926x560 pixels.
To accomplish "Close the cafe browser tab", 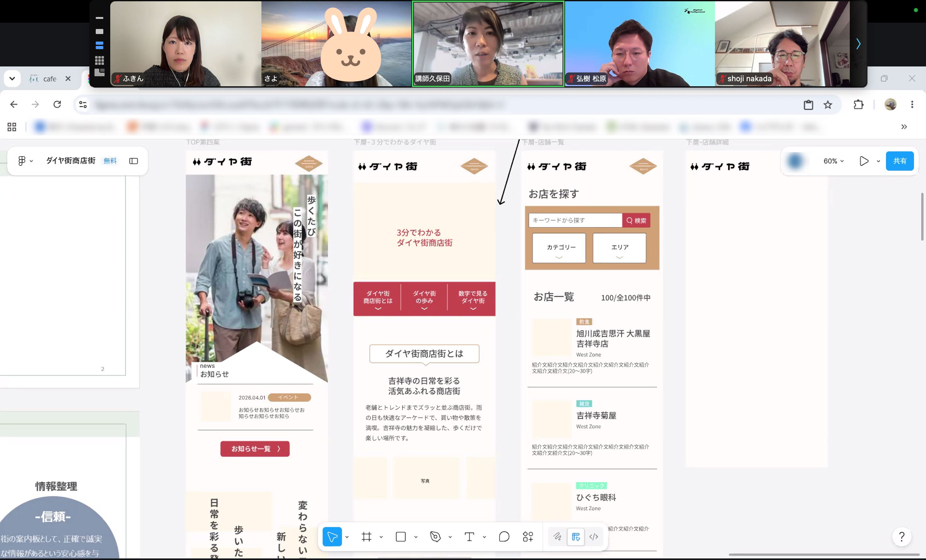I will pyautogui.click(x=68, y=78).
